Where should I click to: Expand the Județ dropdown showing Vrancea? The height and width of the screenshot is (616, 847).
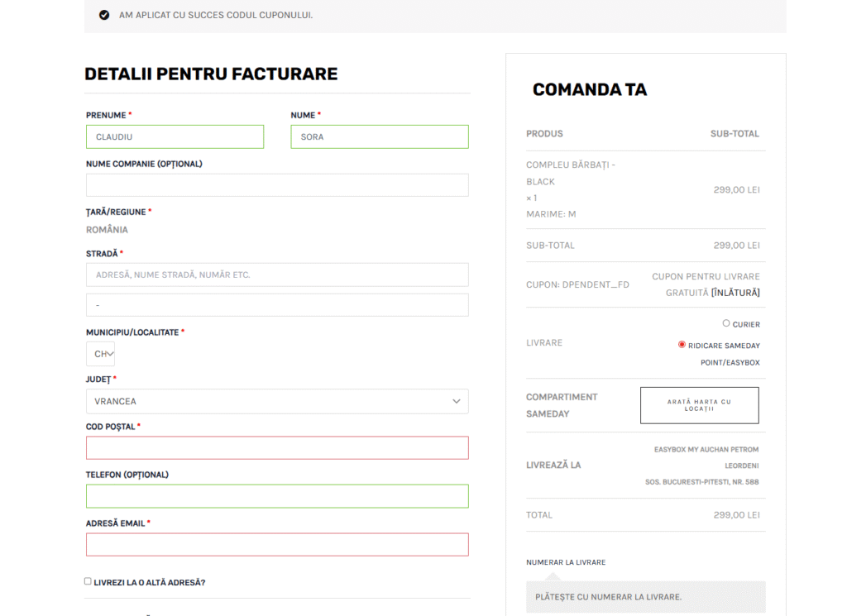click(x=276, y=401)
